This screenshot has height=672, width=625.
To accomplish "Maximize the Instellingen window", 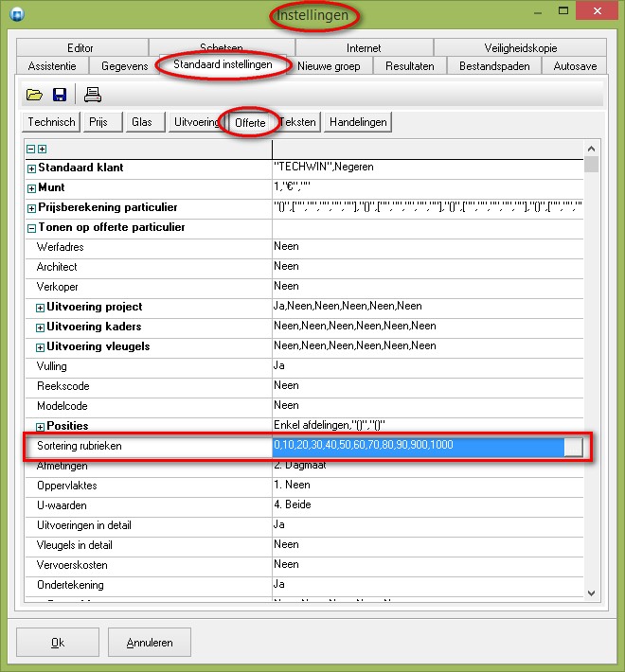I will pos(563,11).
